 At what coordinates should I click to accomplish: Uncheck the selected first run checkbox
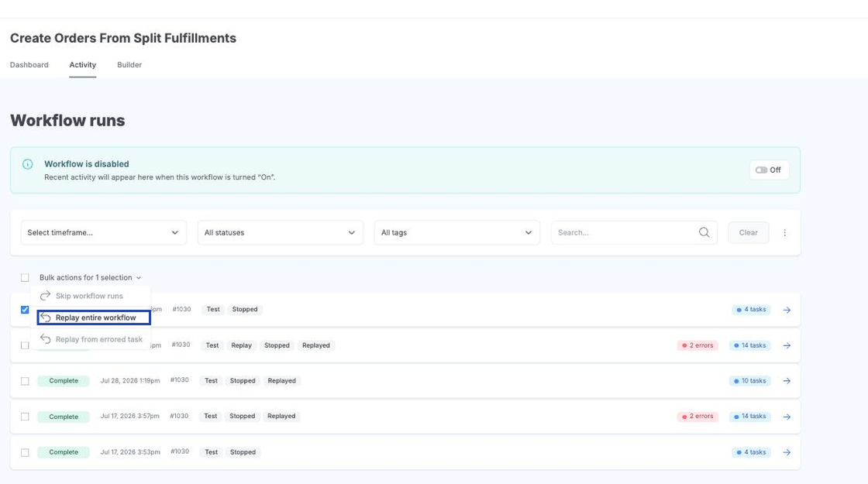tap(25, 310)
